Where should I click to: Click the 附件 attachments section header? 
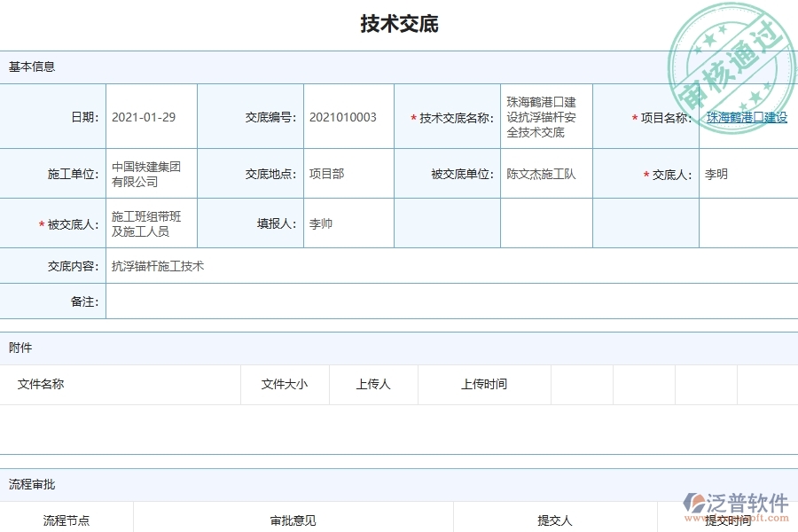point(20,348)
